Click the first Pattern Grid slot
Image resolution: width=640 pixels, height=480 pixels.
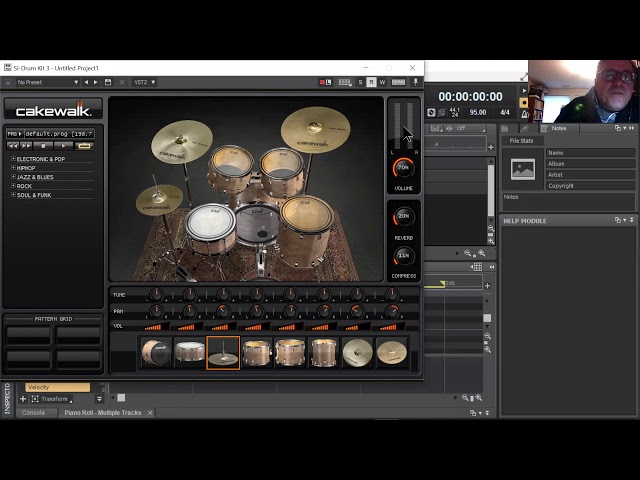tap(29, 335)
